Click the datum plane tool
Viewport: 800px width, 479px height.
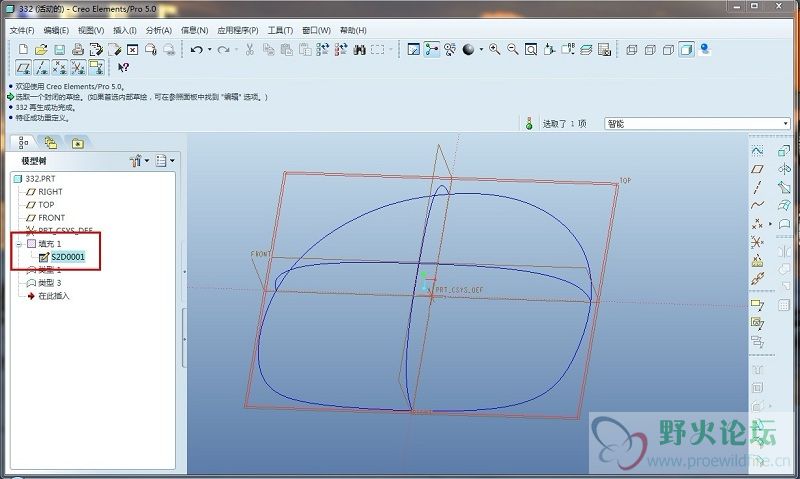[x=757, y=169]
